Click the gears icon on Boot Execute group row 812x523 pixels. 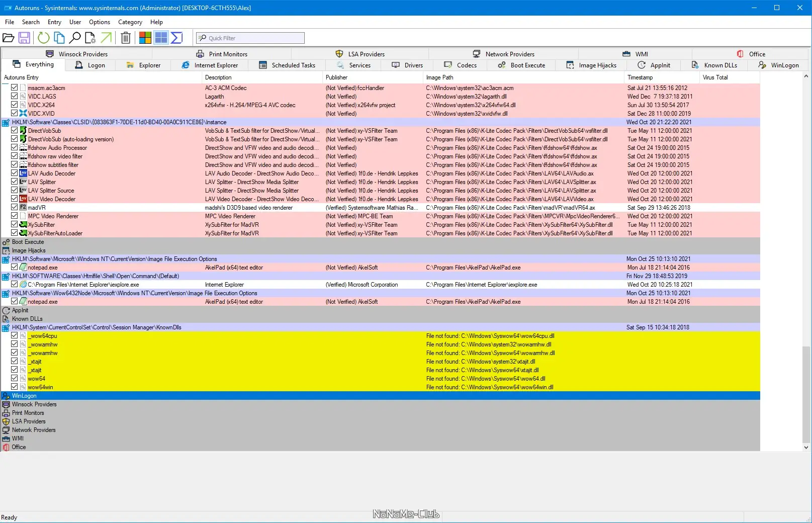(x=6, y=242)
